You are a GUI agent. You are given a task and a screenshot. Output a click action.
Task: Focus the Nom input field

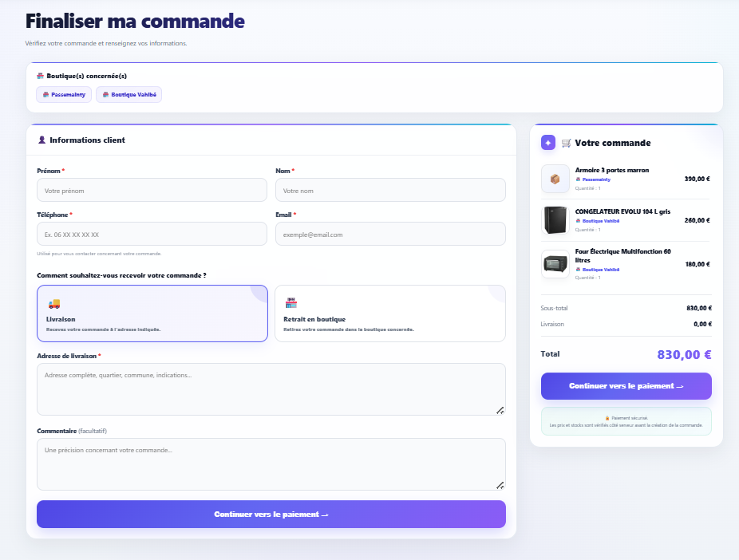pos(391,191)
